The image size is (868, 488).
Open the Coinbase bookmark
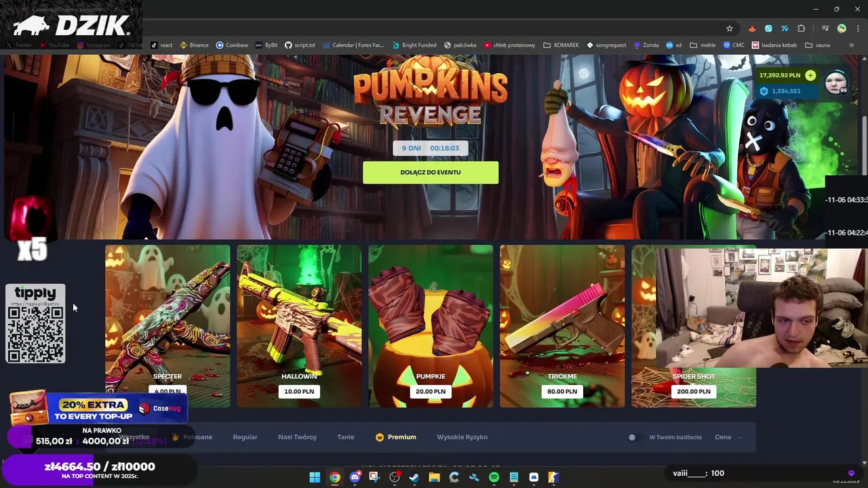tap(232, 45)
